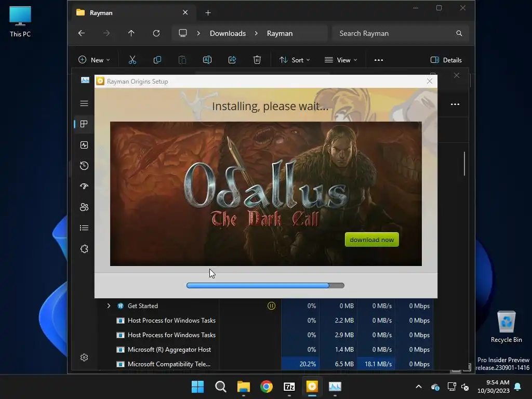This screenshot has height=399, width=532.
Task: Select Microsoft Compatibility Tele... process row
Action: tap(265, 364)
